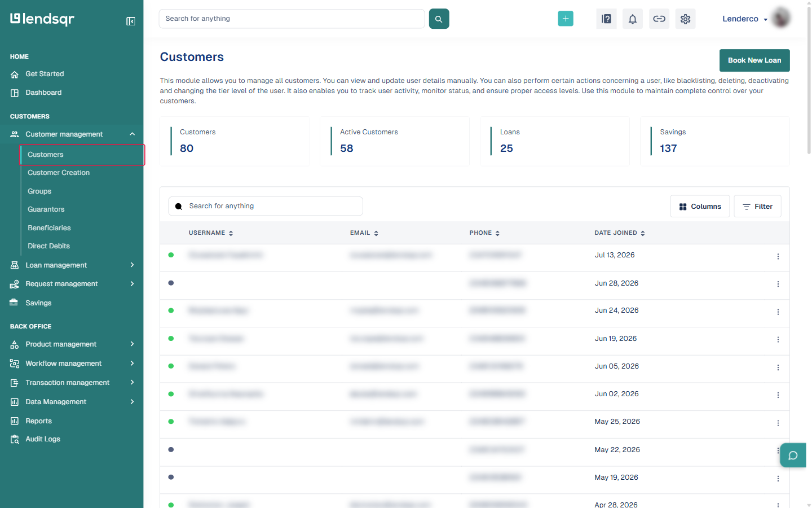Sort by Phone column
The image size is (812, 508).
[484, 233]
